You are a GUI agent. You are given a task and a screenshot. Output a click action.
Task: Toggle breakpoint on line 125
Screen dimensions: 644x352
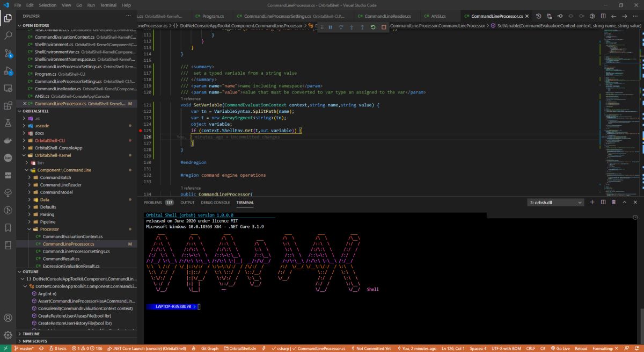(x=141, y=131)
